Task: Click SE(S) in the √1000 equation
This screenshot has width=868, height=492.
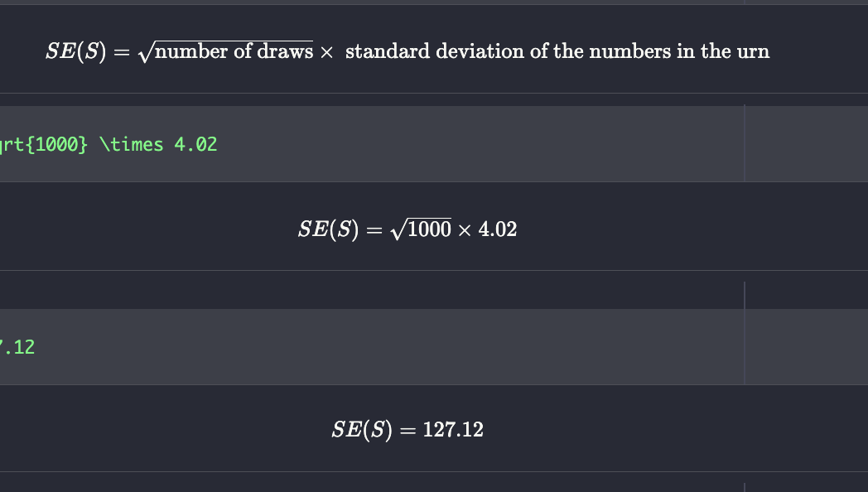Action: point(328,229)
